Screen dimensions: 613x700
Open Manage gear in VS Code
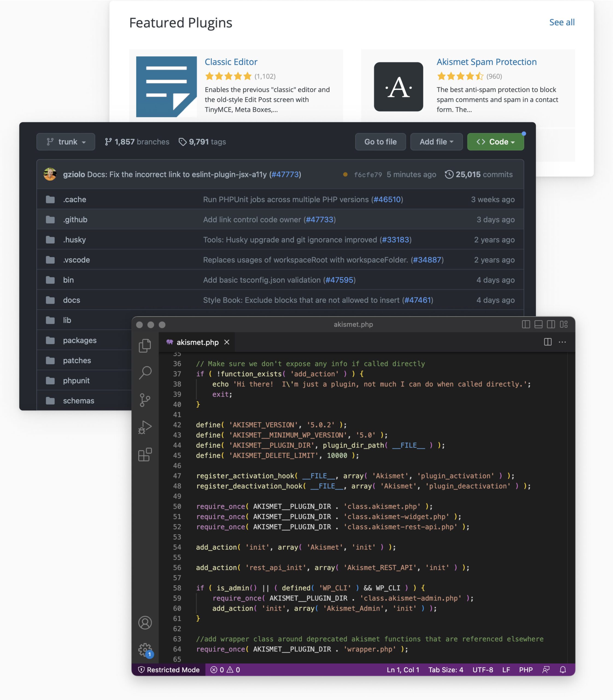[x=145, y=650]
